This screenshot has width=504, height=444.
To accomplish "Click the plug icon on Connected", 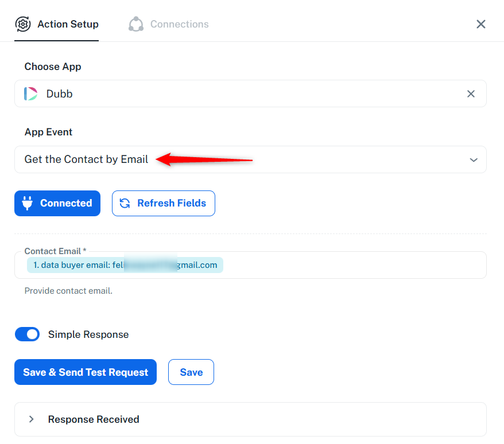I will (x=27, y=203).
